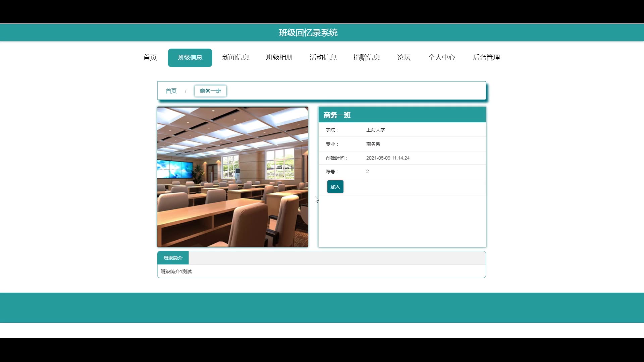Go to 新闻信息 in the navigation bar
The width and height of the screenshot is (644, 362).
(x=235, y=57)
